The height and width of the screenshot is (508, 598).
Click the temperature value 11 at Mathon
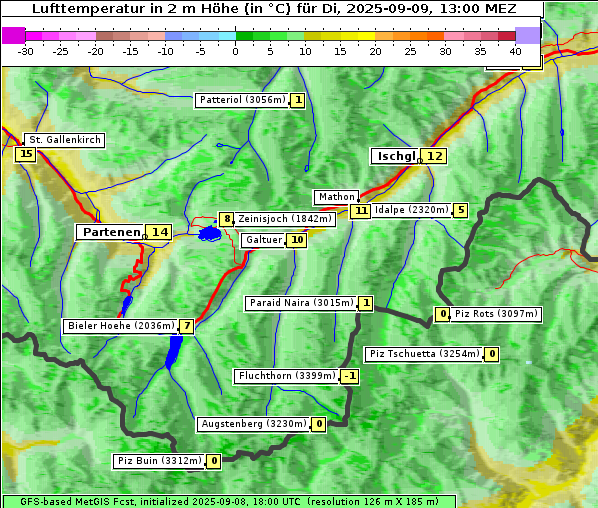click(x=360, y=211)
